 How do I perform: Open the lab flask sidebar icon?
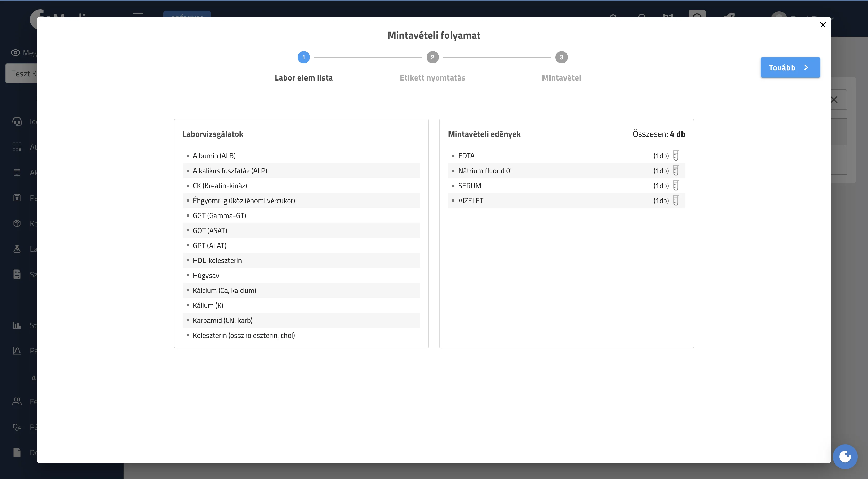coord(17,249)
